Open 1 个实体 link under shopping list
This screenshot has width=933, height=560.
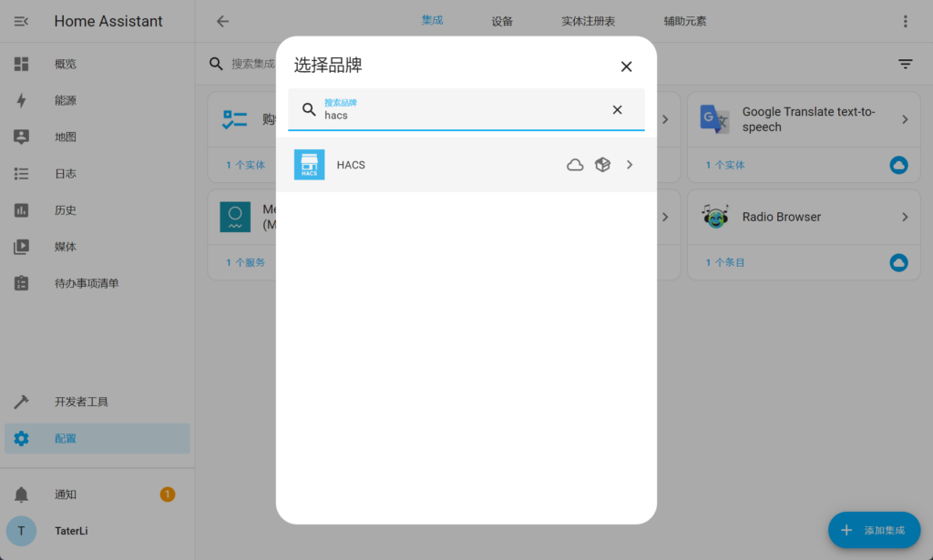click(x=245, y=165)
